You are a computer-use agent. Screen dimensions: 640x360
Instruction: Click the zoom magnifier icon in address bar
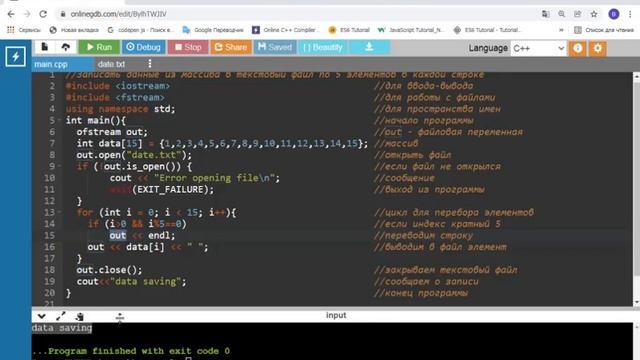pyautogui.click(x=562, y=14)
